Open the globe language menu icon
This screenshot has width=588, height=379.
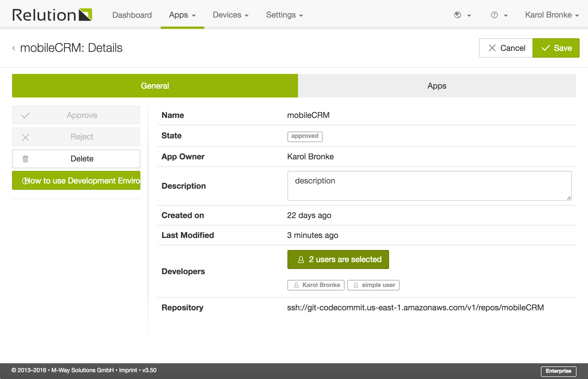click(x=458, y=15)
